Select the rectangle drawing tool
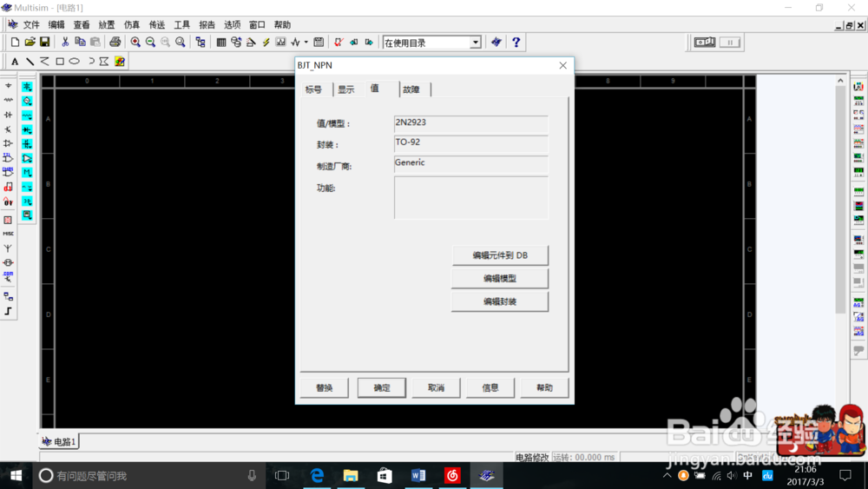The height and width of the screenshot is (489, 868). (60, 62)
